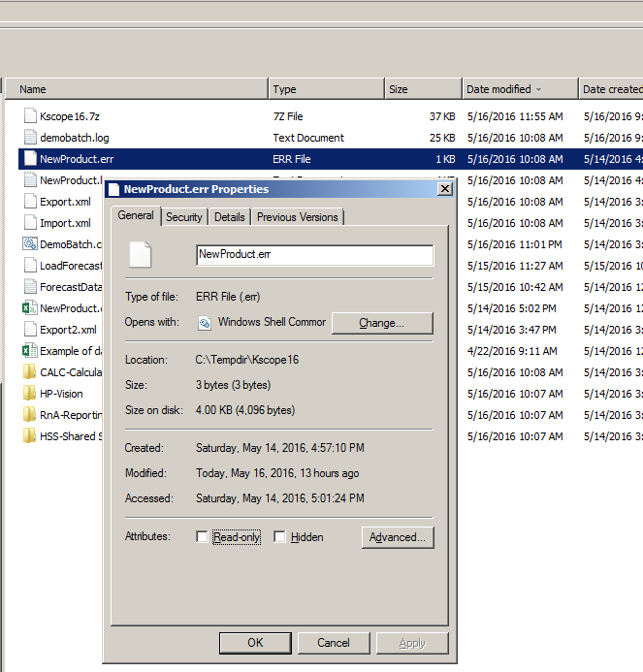The image size is (643, 672).
Task: Click the file name input field
Action: [315, 255]
